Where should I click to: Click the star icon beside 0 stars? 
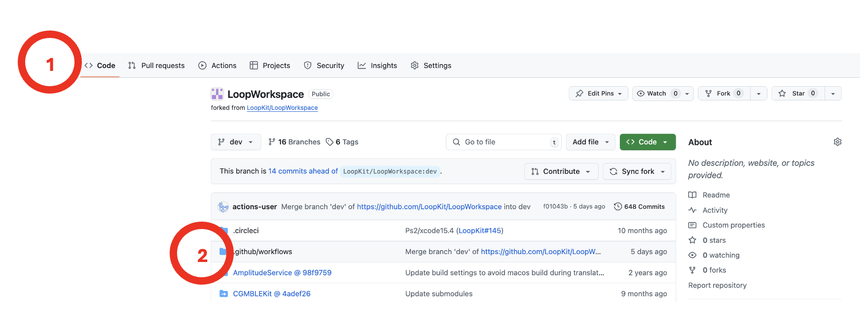click(x=692, y=240)
